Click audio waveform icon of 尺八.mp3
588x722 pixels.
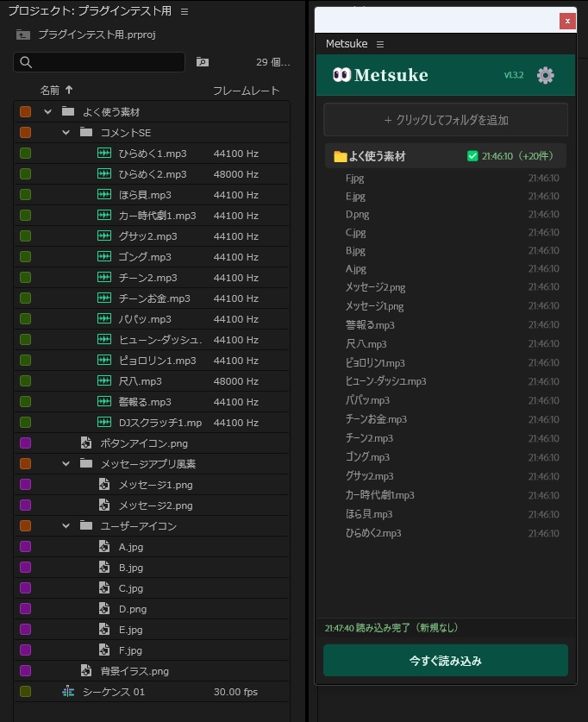pyautogui.click(x=104, y=380)
